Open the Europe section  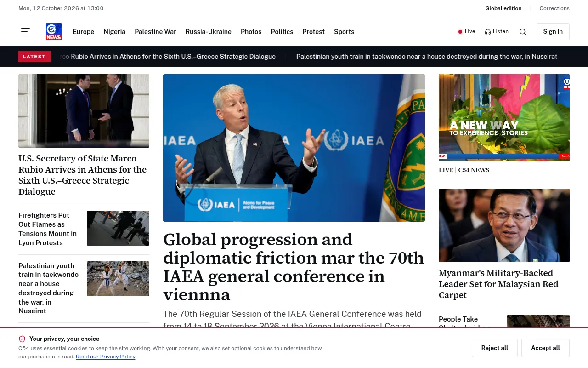(x=84, y=32)
